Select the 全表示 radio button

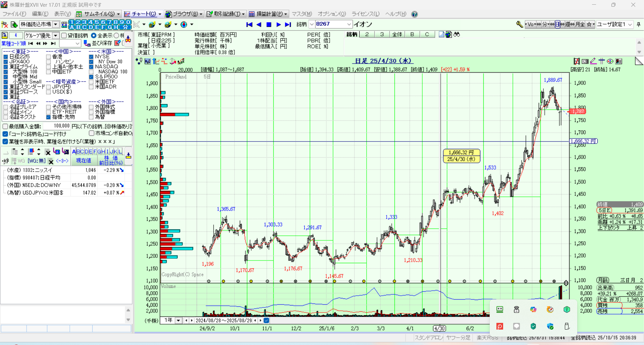click(x=94, y=36)
